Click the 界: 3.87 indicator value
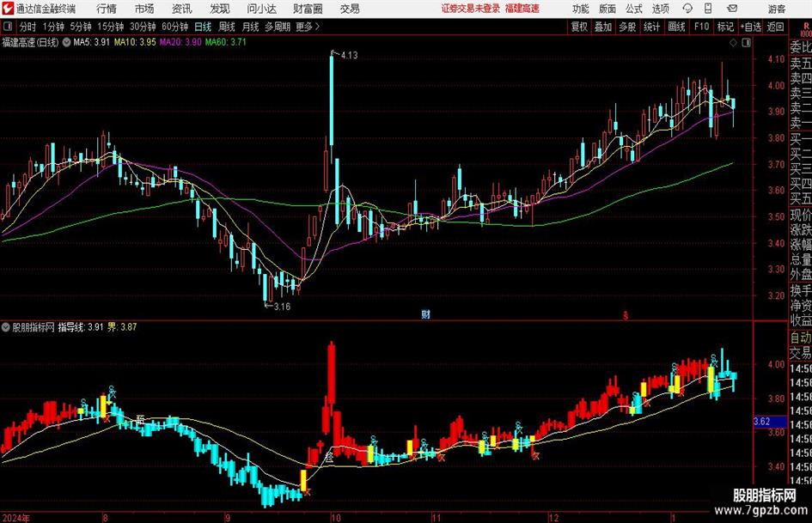 pos(122,327)
